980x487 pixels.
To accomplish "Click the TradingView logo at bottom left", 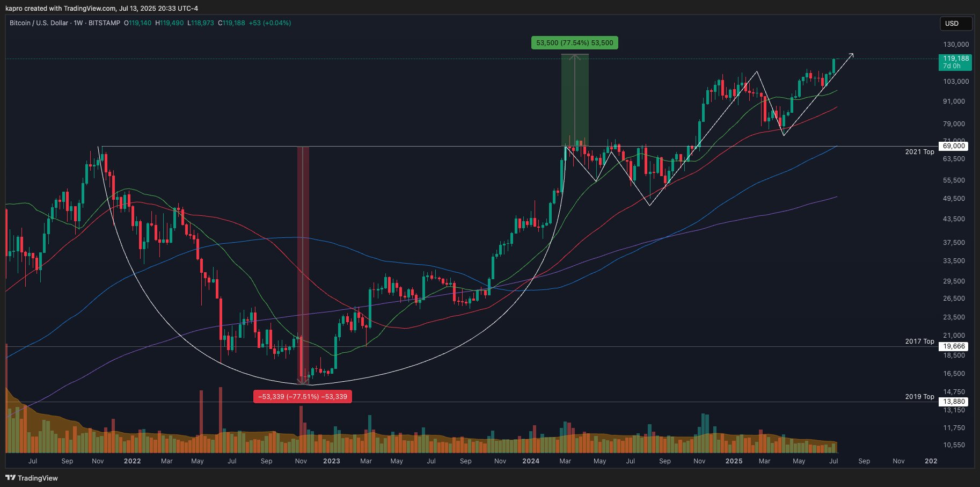I will click(32, 478).
